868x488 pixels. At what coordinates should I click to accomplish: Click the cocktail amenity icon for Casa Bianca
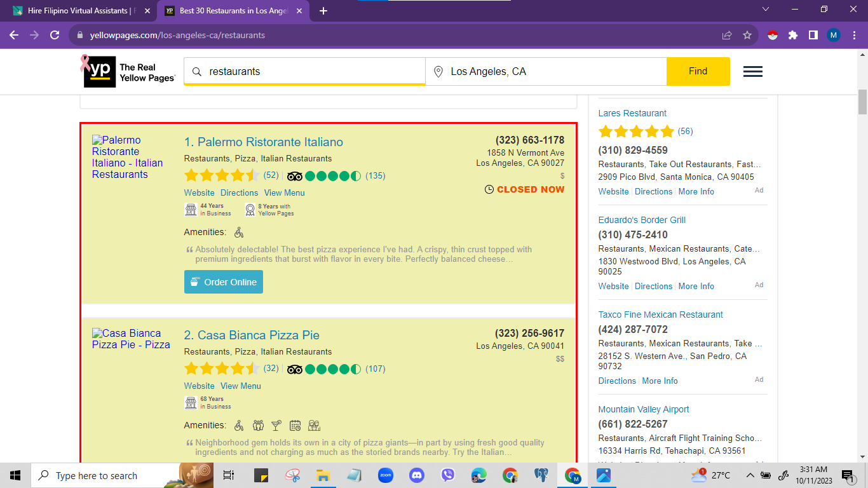(x=276, y=425)
